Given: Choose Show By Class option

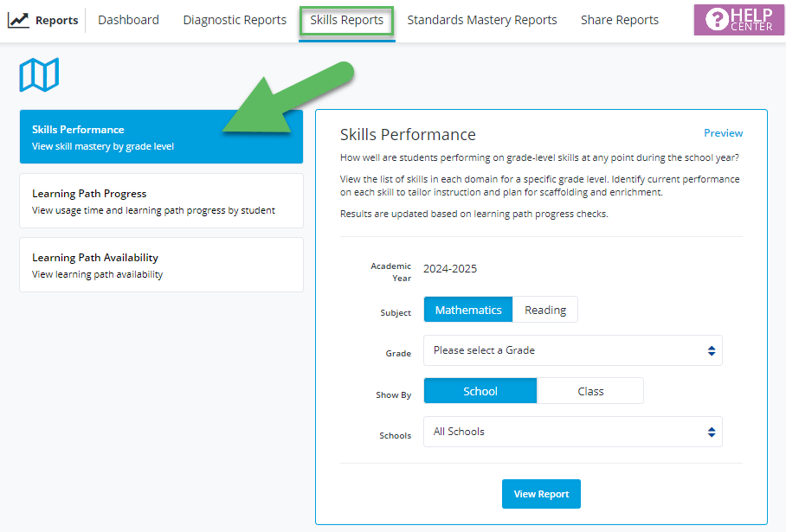Looking at the screenshot, I should click(x=590, y=391).
